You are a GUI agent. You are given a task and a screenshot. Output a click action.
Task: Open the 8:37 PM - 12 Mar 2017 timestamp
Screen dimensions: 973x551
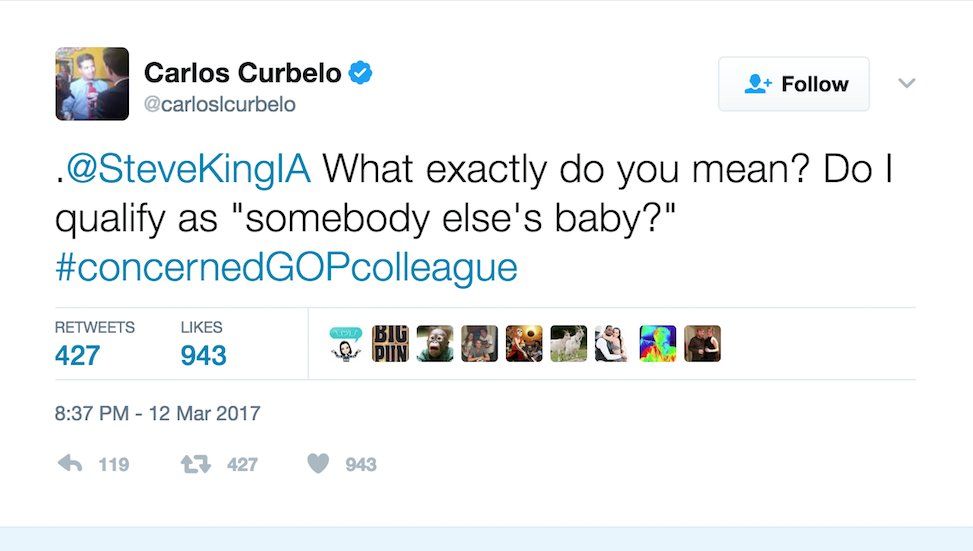pos(157,413)
